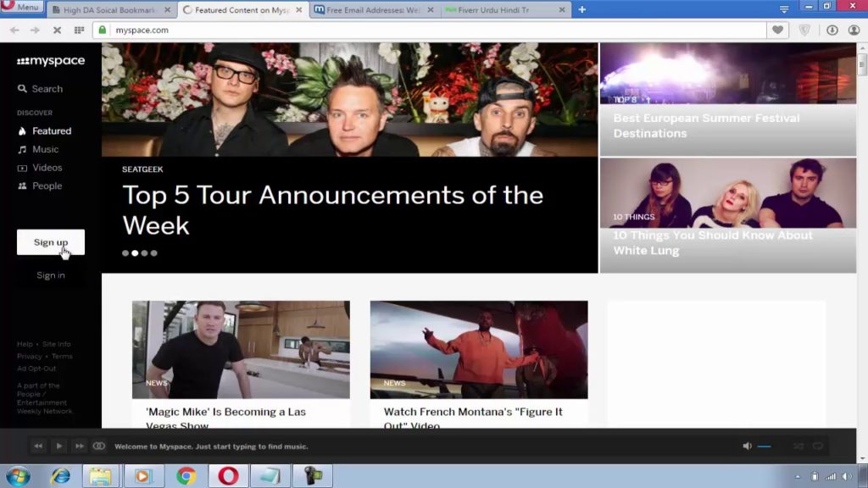Image resolution: width=868 pixels, height=488 pixels.
Task: Open the Help footer link
Action: click(25, 344)
